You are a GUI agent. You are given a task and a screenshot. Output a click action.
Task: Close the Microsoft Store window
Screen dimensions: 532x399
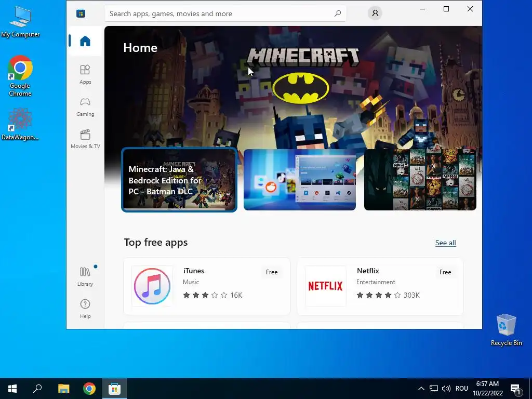tap(470, 9)
